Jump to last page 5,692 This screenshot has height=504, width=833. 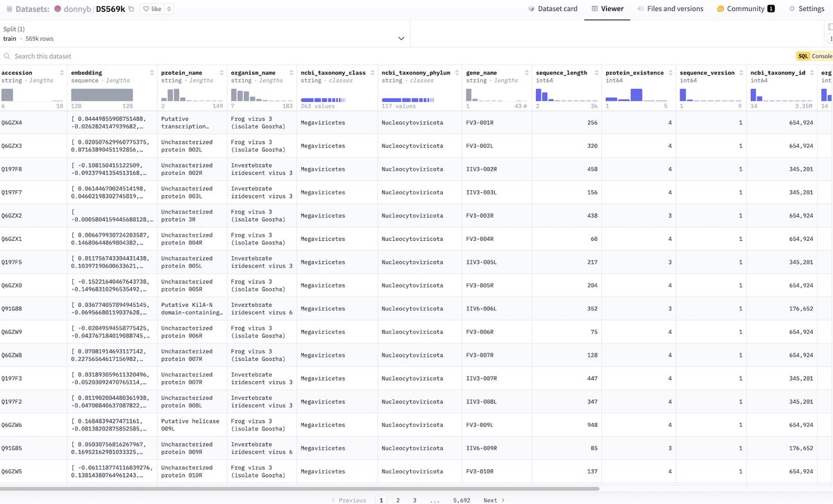(462, 500)
